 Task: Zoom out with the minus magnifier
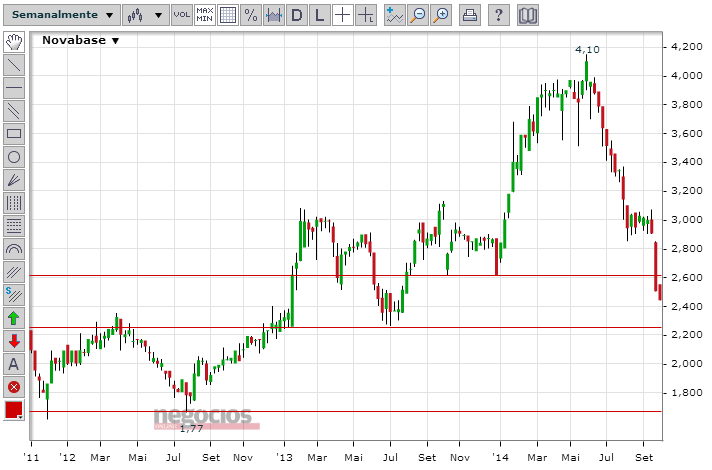pos(418,15)
